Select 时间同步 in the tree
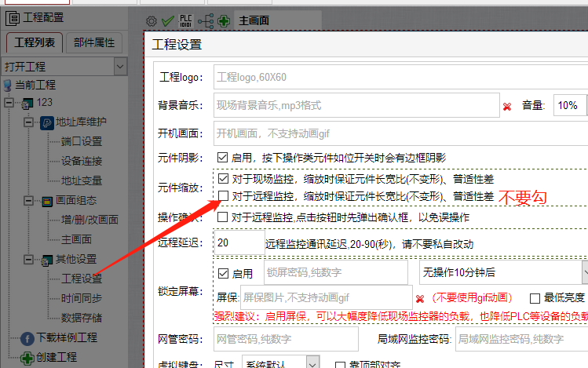The image size is (588, 368). point(81,298)
